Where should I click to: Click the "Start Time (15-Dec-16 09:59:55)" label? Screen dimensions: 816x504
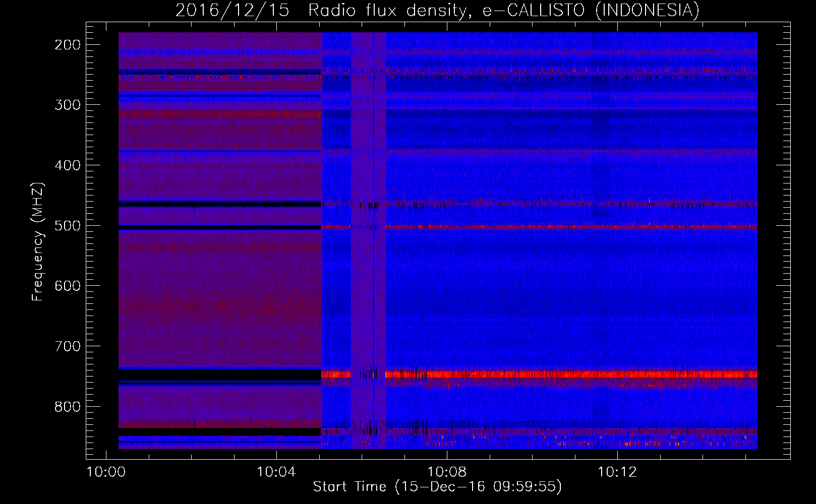tap(437, 487)
